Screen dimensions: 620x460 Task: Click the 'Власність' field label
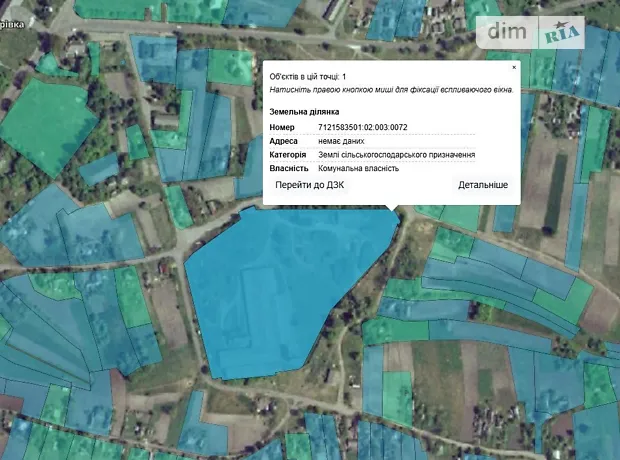[289, 168]
